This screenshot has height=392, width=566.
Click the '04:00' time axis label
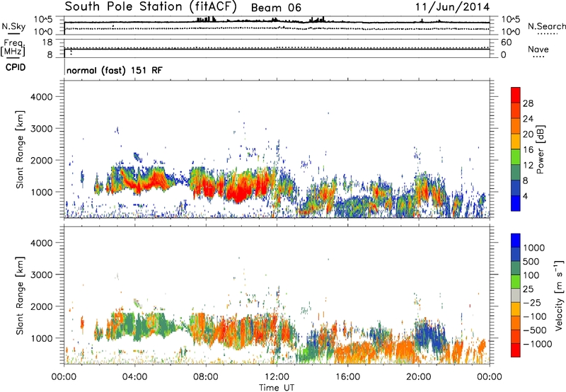134,377
